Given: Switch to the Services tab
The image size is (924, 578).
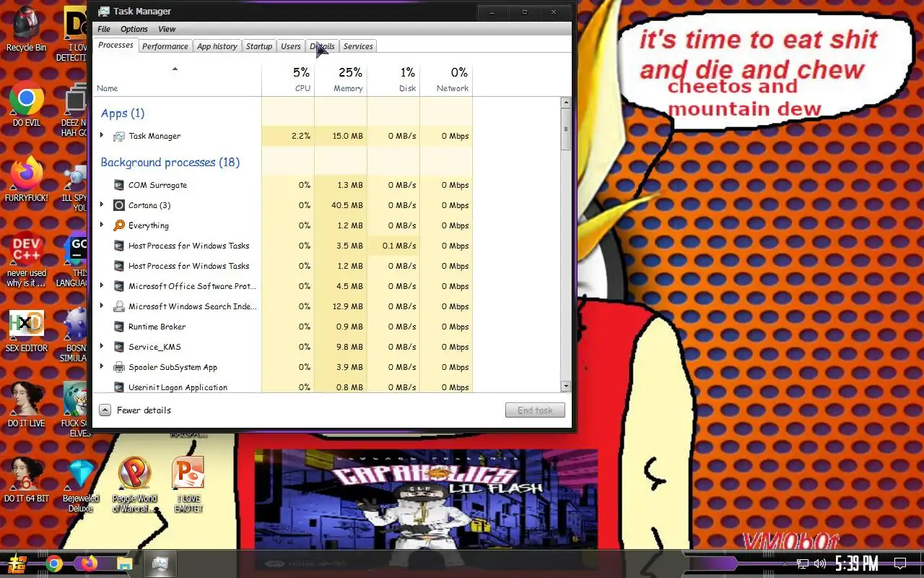Looking at the screenshot, I should pyautogui.click(x=358, y=46).
